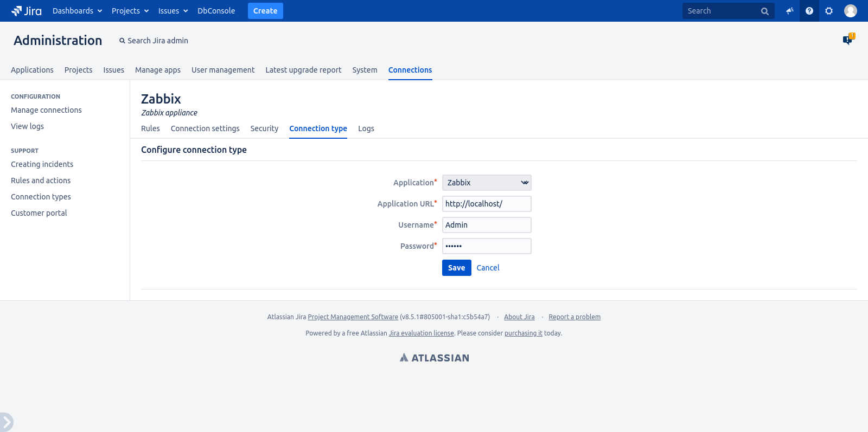Open the Application select dropdown showing Zabbix
868x432 pixels.
coord(487,183)
